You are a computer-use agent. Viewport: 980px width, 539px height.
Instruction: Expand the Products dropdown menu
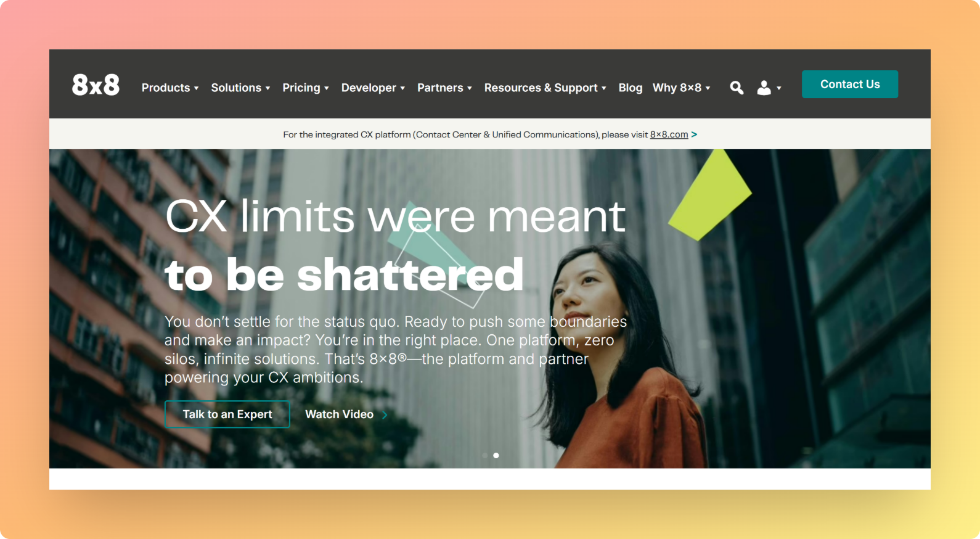click(170, 88)
